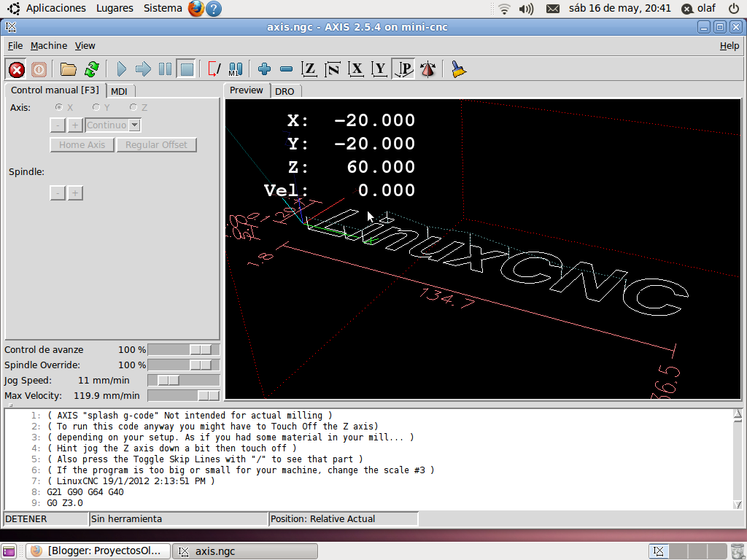The height and width of the screenshot is (560, 747).
Task: Clear live plot with broom icon
Action: (458, 69)
